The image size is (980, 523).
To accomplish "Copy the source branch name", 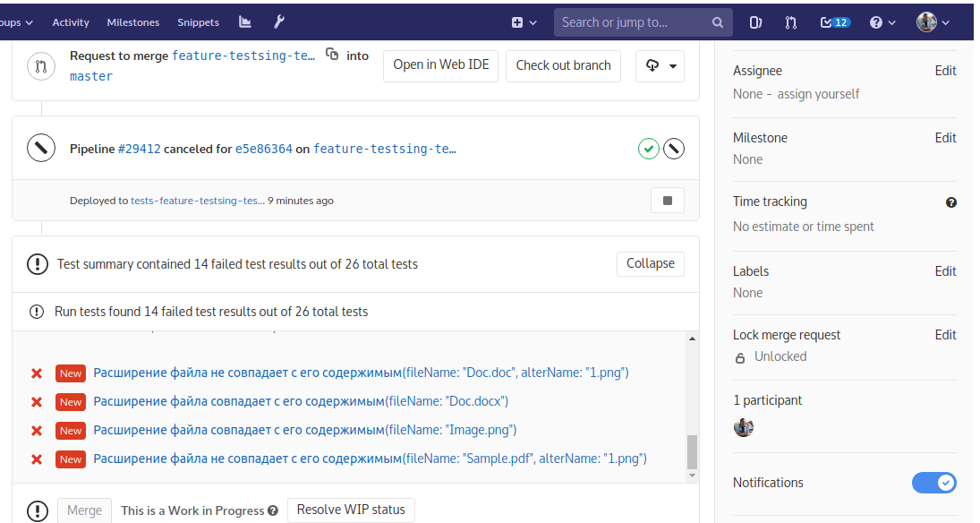I will coord(332,55).
